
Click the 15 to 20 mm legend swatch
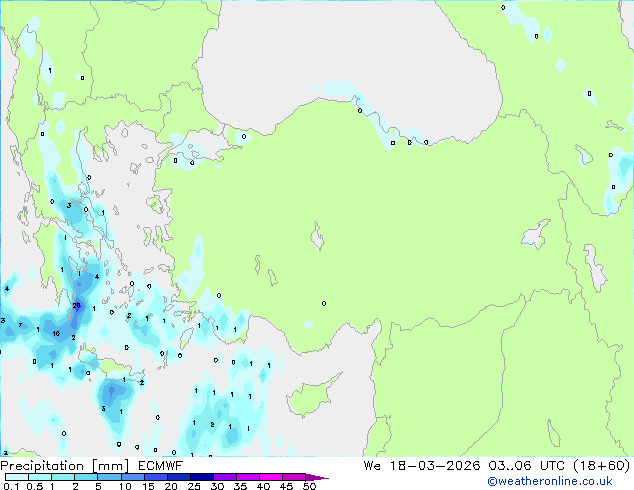155,477
